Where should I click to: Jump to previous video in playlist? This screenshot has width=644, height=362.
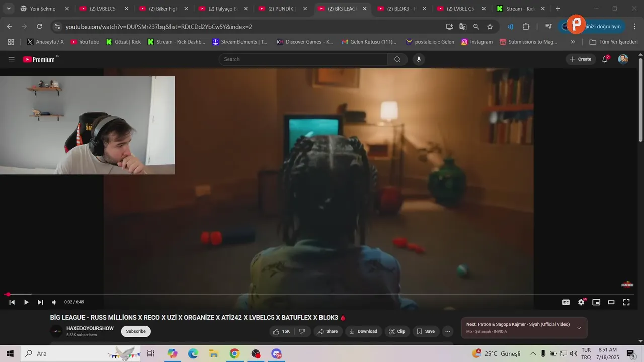point(12,302)
